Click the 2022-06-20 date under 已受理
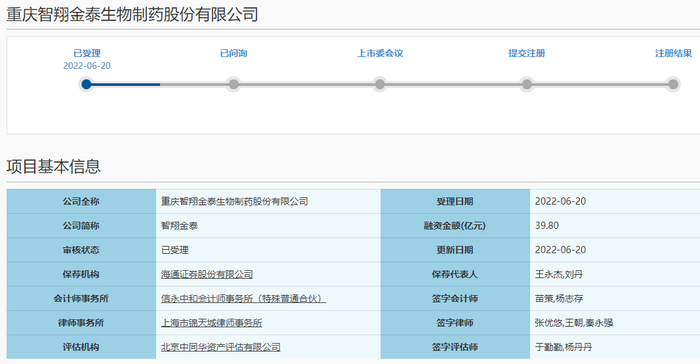 (x=87, y=66)
